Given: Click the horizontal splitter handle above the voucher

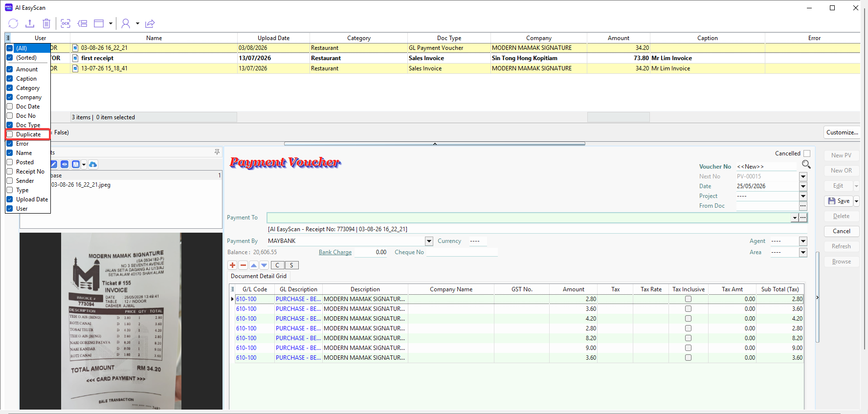Looking at the screenshot, I should [434, 144].
